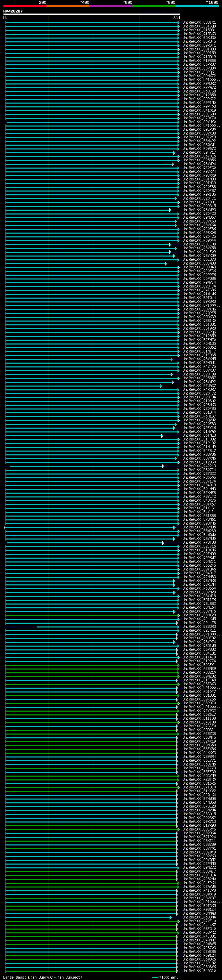Open hit UniRef100_Q815K6
The image size is (222, 980).
tap(199, 783)
